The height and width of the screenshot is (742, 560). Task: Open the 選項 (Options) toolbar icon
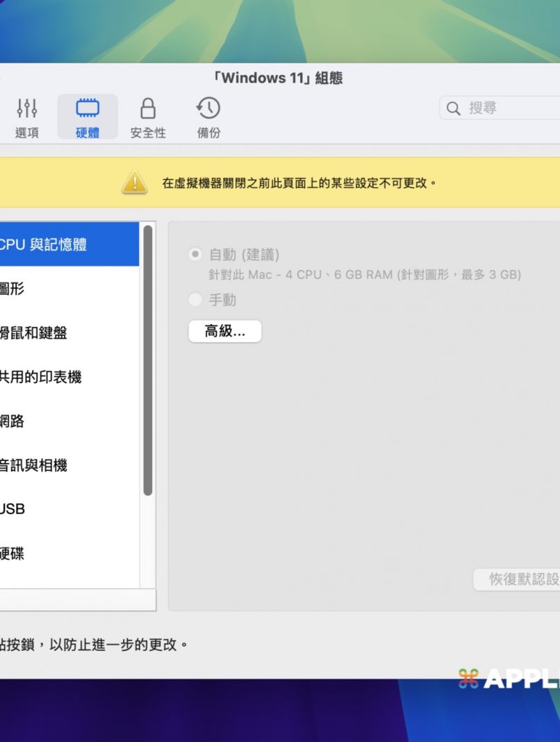coord(27,108)
